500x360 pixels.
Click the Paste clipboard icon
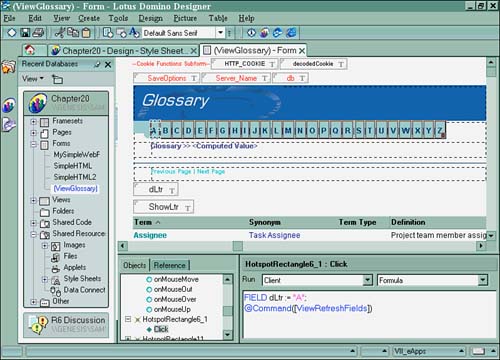click(x=86, y=33)
